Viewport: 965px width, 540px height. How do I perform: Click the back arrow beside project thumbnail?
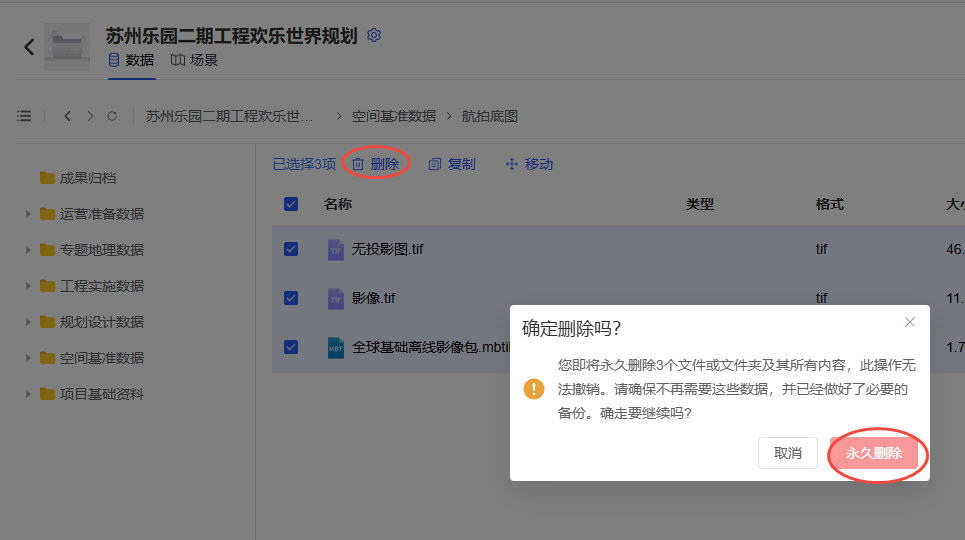click(x=29, y=47)
